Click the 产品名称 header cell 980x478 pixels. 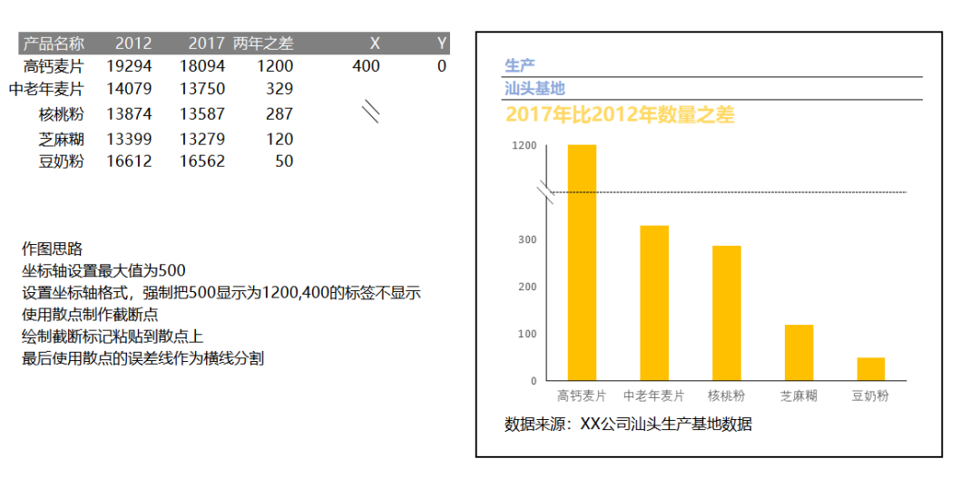click(54, 44)
